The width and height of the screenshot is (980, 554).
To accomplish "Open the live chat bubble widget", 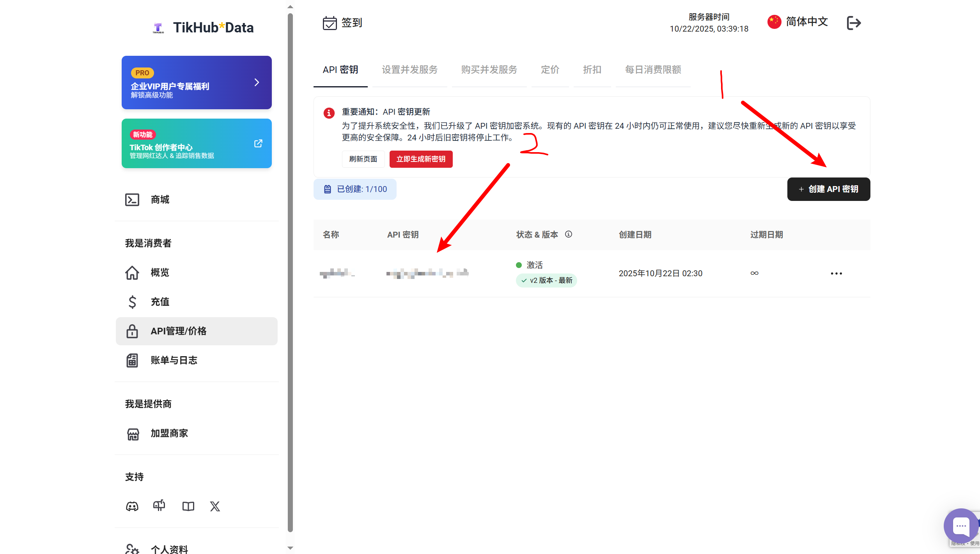I will coord(961,526).
